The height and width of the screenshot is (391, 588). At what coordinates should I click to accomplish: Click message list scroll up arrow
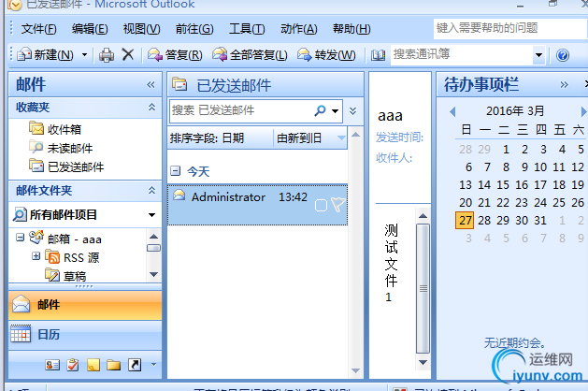(355, 135)
